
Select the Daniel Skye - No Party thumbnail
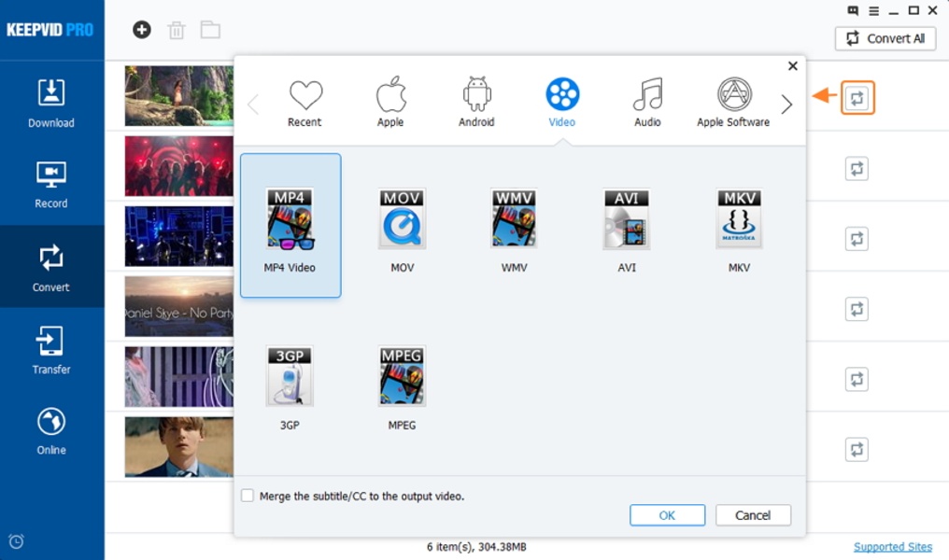click(x=179, y=306)
